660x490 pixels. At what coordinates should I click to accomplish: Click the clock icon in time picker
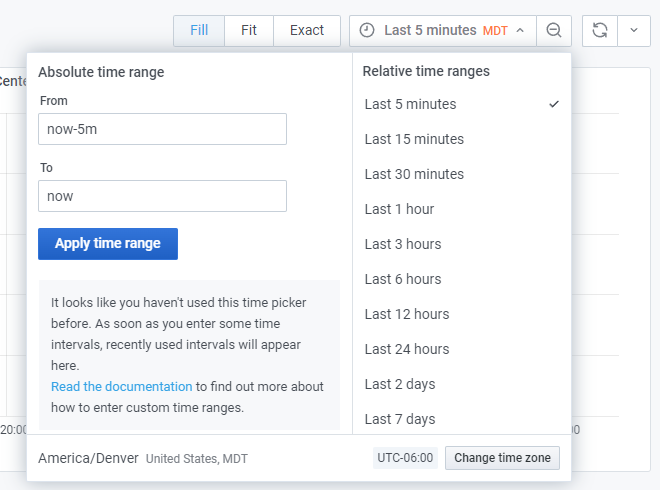(367, 30)
